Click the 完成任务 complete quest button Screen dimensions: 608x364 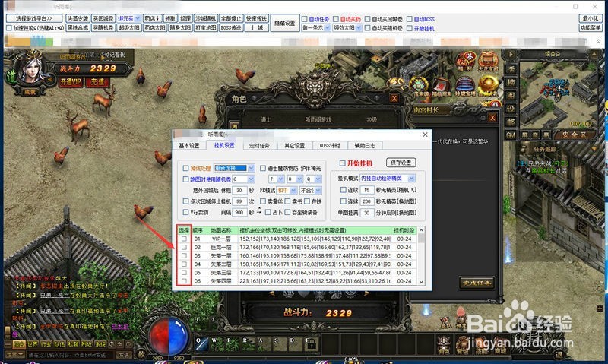(477, 283)
